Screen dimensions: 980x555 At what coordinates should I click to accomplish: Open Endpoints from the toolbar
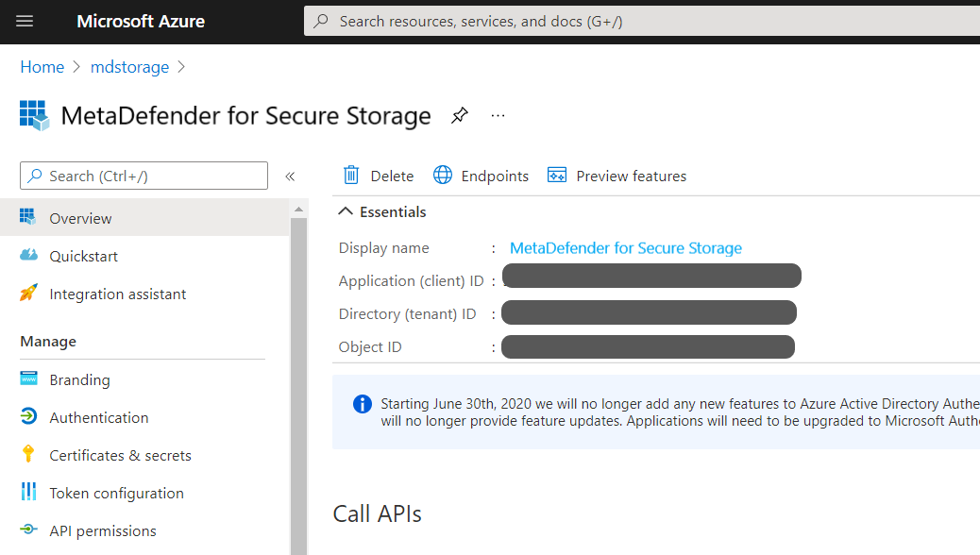[x=481, y=176]
